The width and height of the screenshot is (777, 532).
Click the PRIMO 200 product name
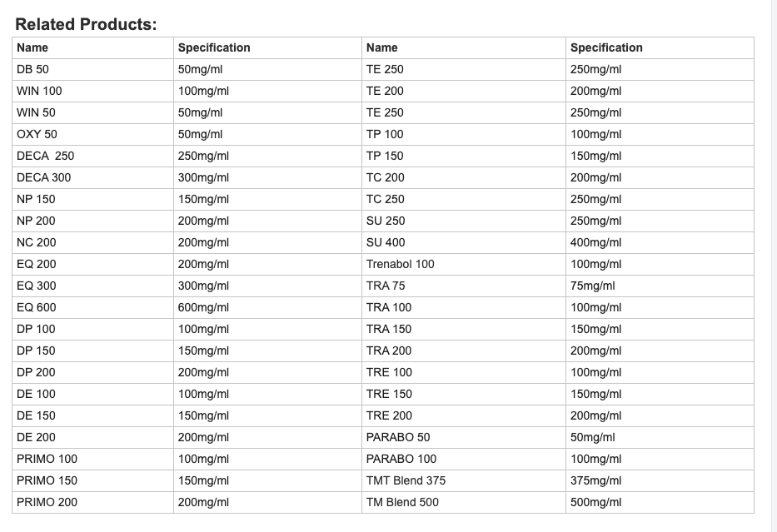click(x=47, y=502)
